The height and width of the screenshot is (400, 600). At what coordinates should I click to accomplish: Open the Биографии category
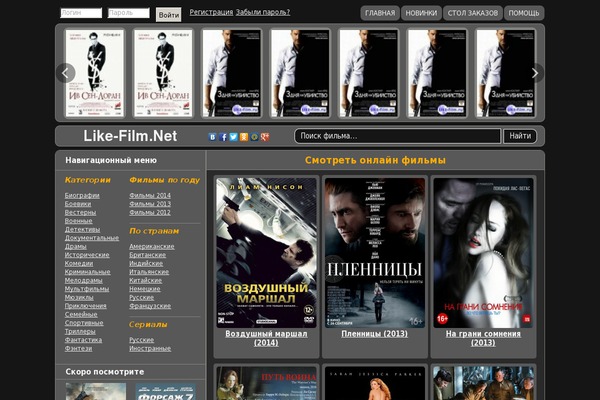pyautogui.click(x=82, y=195)
